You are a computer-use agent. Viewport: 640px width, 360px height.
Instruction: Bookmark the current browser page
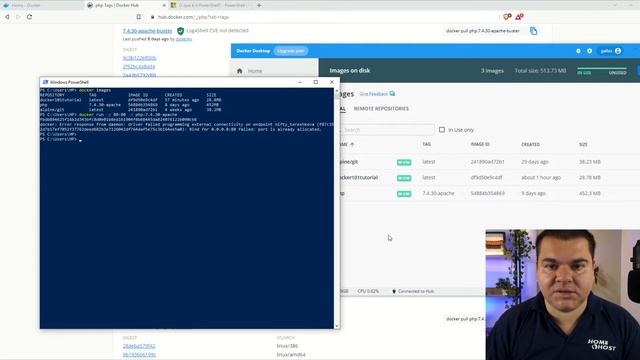tap(138, 17)
